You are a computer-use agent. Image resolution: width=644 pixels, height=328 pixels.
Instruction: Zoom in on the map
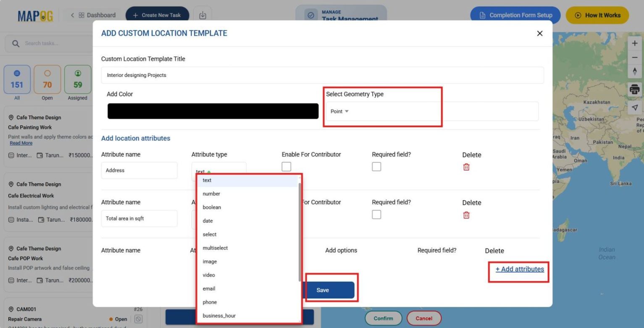click(x=635, y=43)
